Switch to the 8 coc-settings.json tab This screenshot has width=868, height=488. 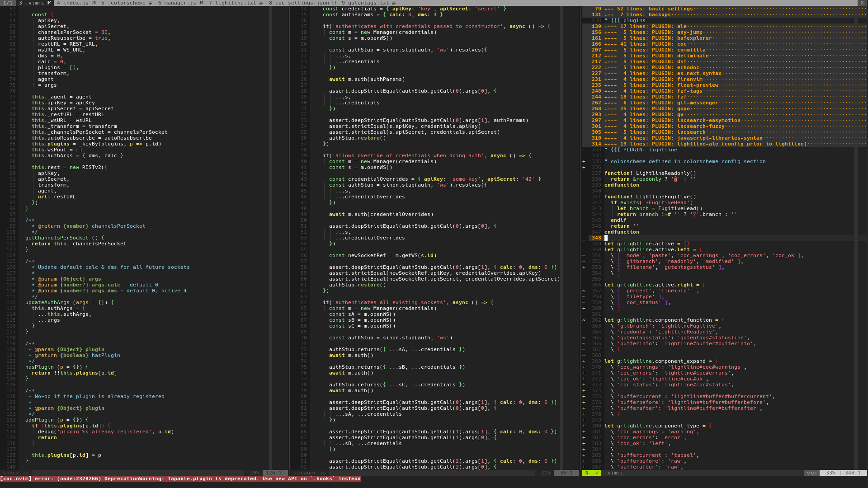298,3
